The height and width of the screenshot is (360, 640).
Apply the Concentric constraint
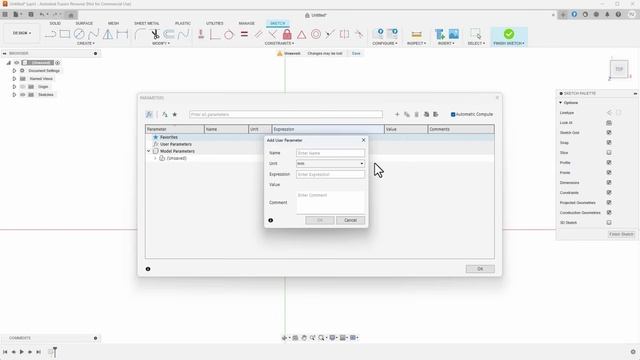click(316, 34)
